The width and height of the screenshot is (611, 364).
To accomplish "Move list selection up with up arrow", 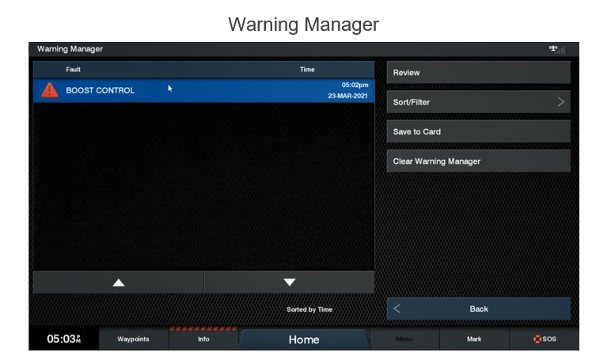I will point(119,282).
